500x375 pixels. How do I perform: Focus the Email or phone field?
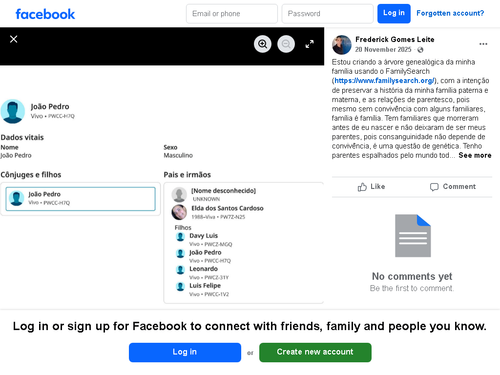pos(232,14)
